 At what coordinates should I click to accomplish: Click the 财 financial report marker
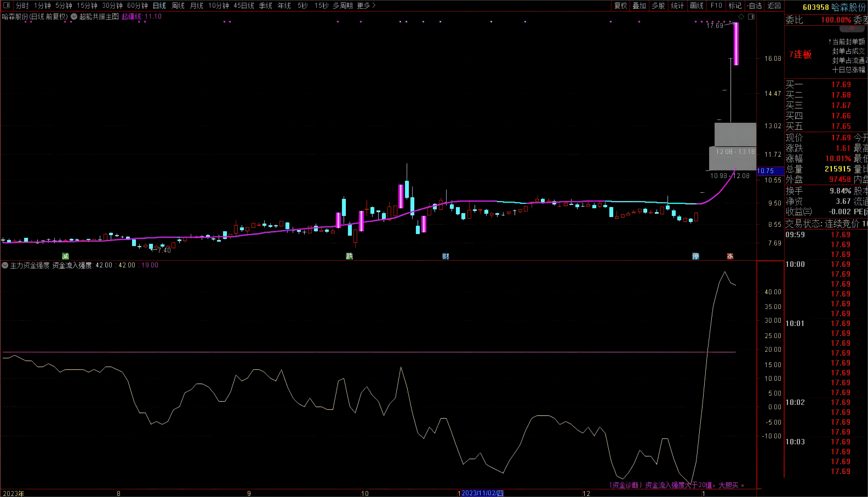446,256
